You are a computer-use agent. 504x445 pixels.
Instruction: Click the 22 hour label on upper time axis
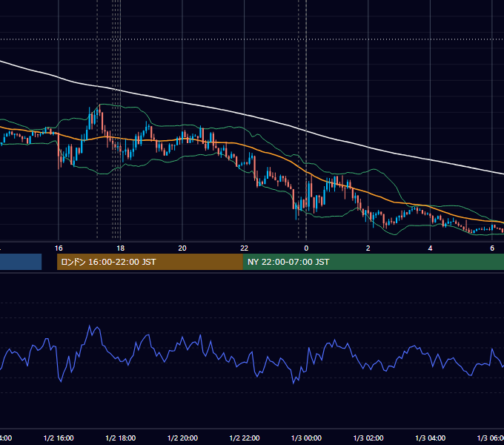[245, 248]
